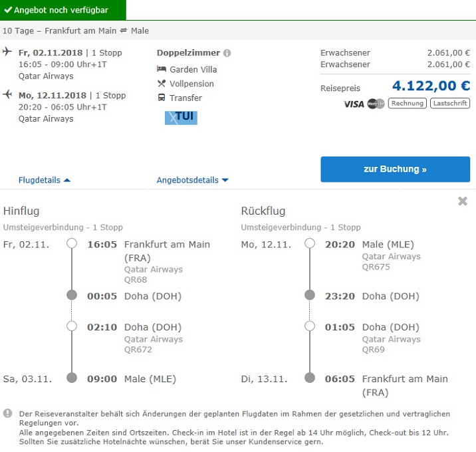This screenshot has height=452, width=476.
Task: Select the Rechnung payment badge
Action: [407, 104]
